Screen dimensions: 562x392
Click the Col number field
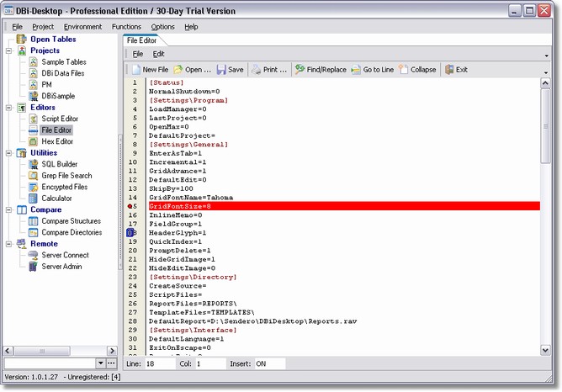click(210, 363)
